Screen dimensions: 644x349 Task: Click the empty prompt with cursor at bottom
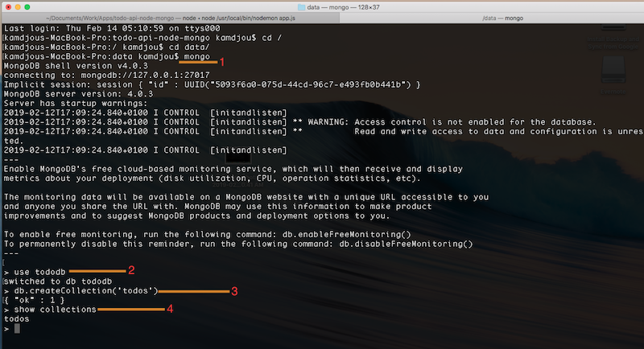(x=18, y=329)
